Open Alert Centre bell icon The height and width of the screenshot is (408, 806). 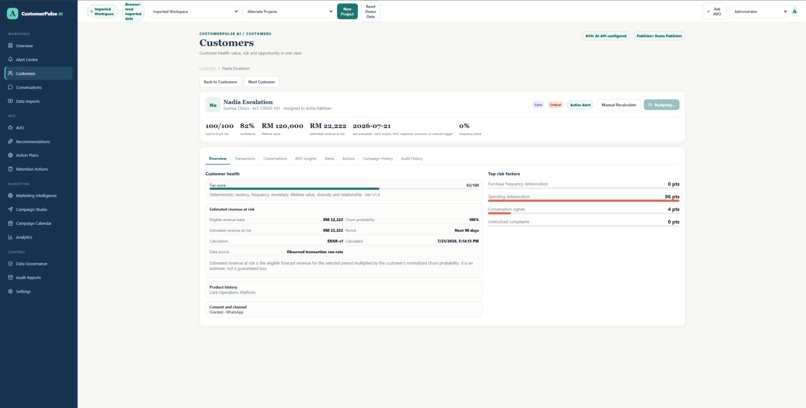point(10,60)
